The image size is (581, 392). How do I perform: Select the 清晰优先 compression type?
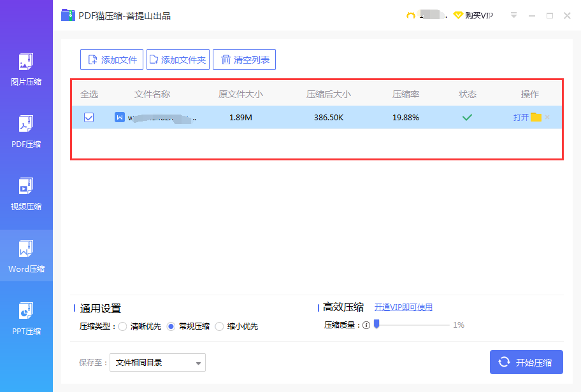(123, 326)
